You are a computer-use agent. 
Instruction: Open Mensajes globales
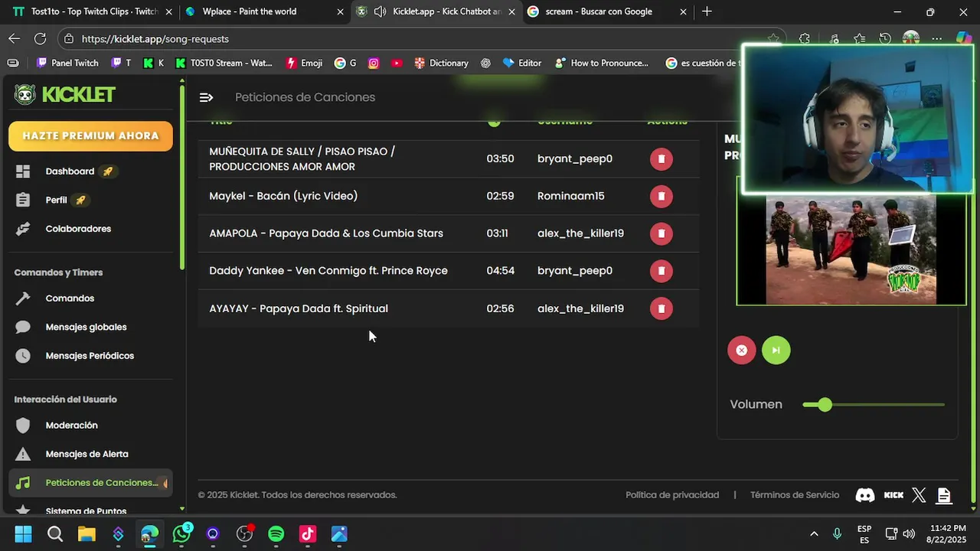click(x=86, y=327)
